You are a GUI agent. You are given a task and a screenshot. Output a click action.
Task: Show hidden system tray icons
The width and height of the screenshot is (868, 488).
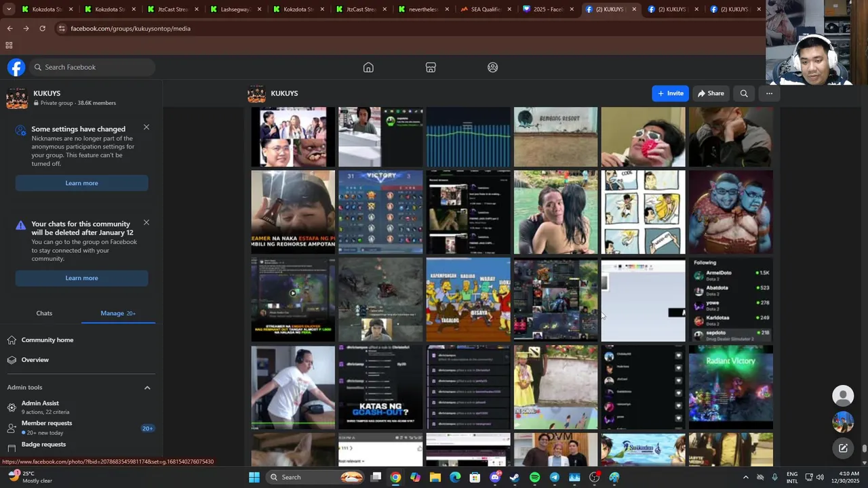point(745,477)
